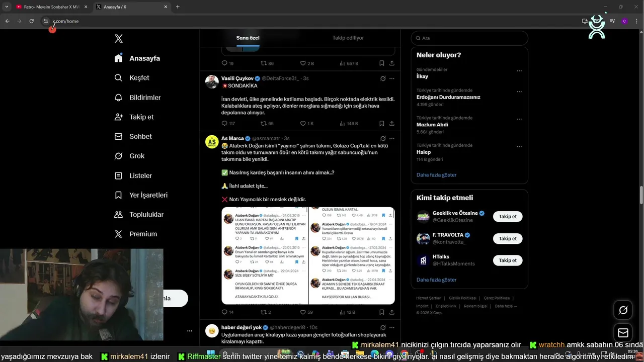
Task: Follow HTalks account
Action: [508, 260]
